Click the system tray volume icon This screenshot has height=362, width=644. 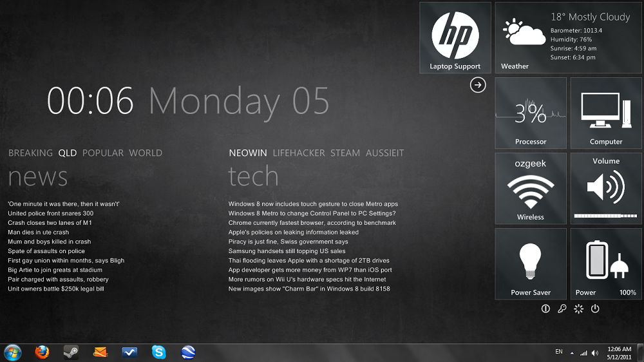point(594,353)
